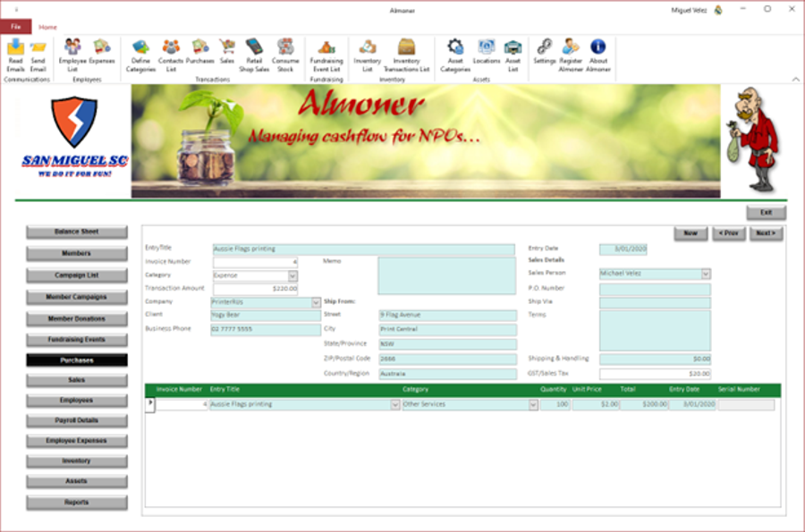The image size is (805, 532).
Task: Open the Employees sidebar button
Action: (77, 401)
